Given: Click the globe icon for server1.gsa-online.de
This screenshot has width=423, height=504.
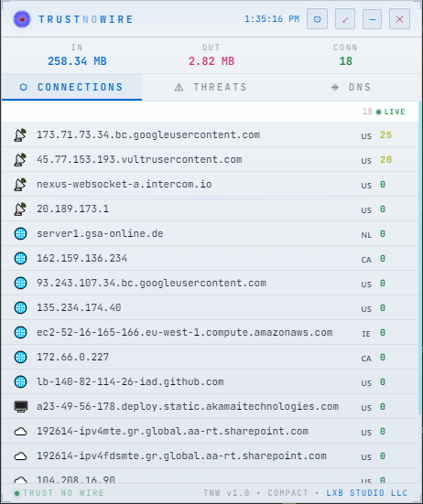Looking at the screenshot, I should (20, 233).
